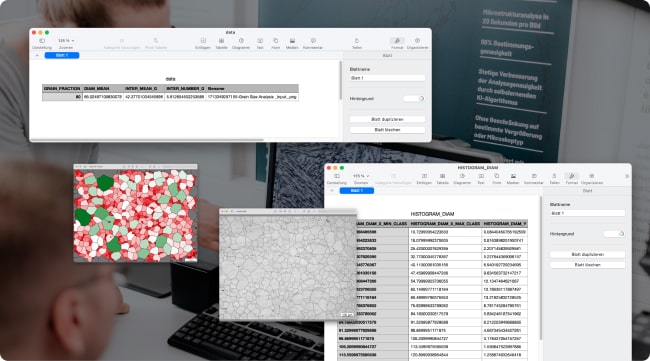Image resolution: width=650 pixels, height=361 pixels.
Task: Open Form shapes in HISTOGRAM_DIAM window
Action: pyautogui.click(x=497, y=179)
